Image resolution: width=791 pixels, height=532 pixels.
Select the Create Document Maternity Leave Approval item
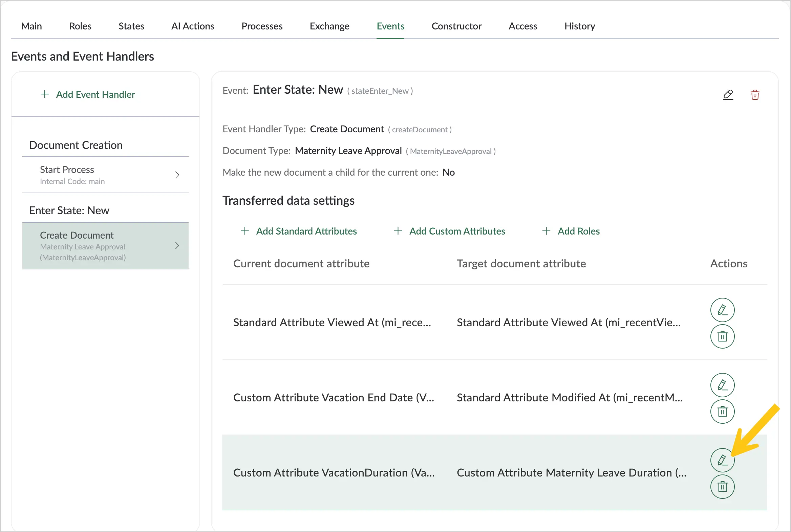[x=105, y=246]
